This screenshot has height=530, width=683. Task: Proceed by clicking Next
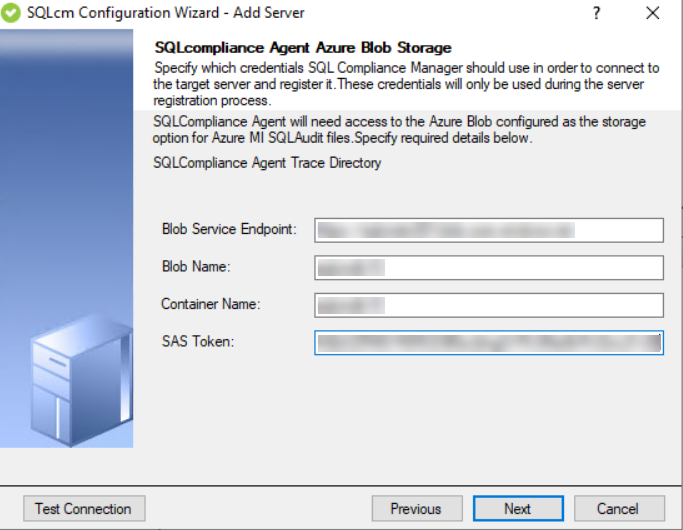pos(518,508)
